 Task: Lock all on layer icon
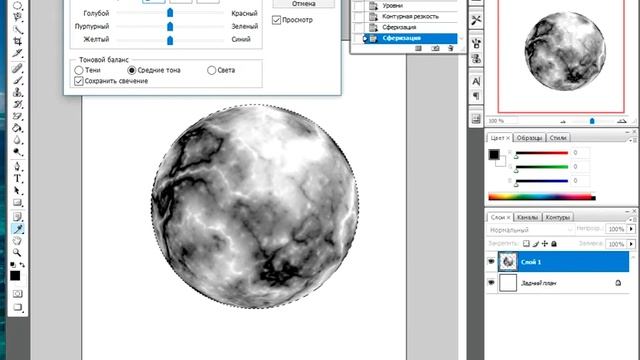[554, 244]
